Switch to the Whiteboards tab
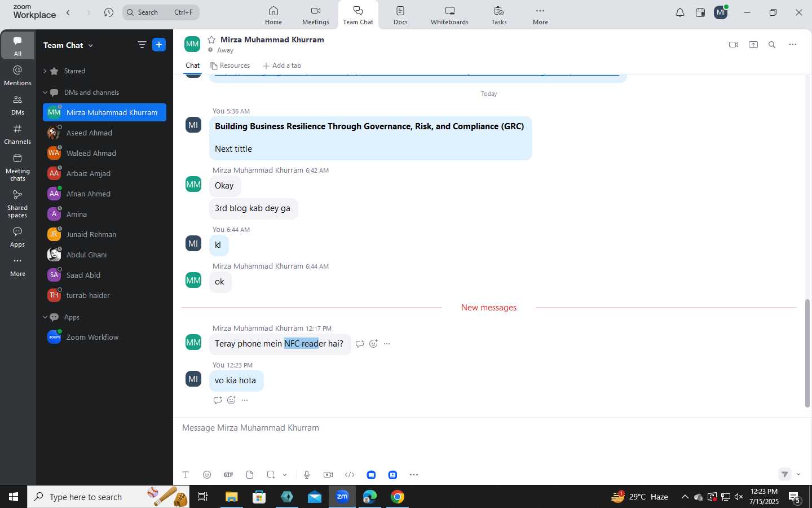 click(x=449, y=15)
